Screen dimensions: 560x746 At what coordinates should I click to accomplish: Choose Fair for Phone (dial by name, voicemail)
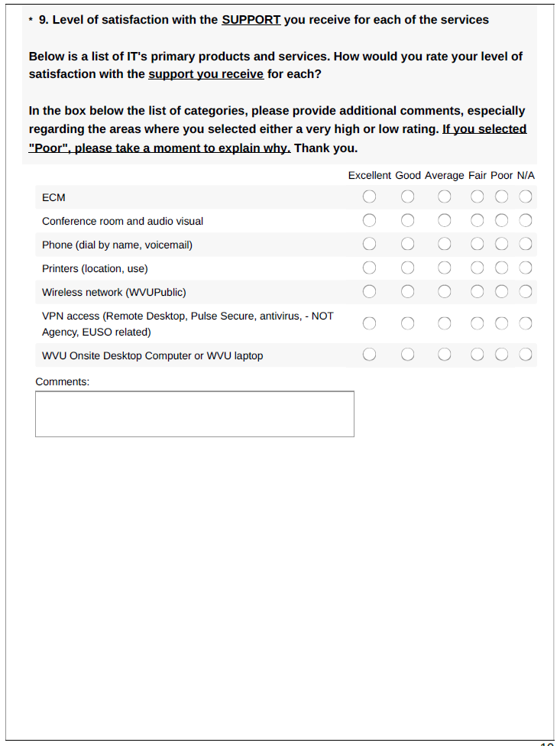pyautogui.click(x=477, y=245)
